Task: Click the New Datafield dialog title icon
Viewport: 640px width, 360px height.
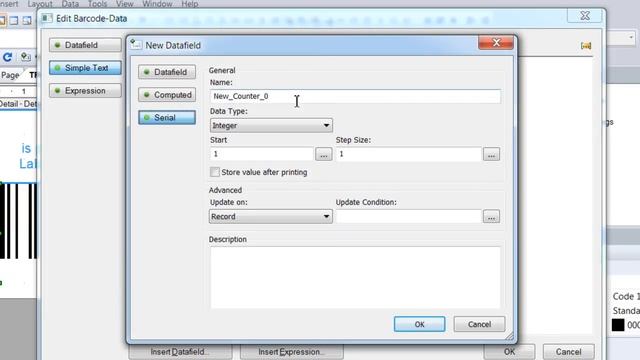Action: pyautogui.click(x=136, y=44)
